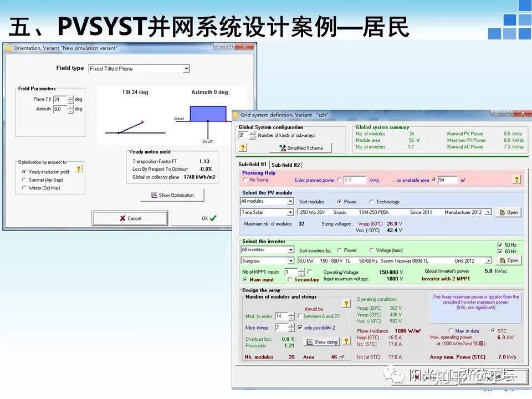The height and width of the screenshot is (399, 532).
Task: Open the Field type dropdown
Action: point(187,68)
